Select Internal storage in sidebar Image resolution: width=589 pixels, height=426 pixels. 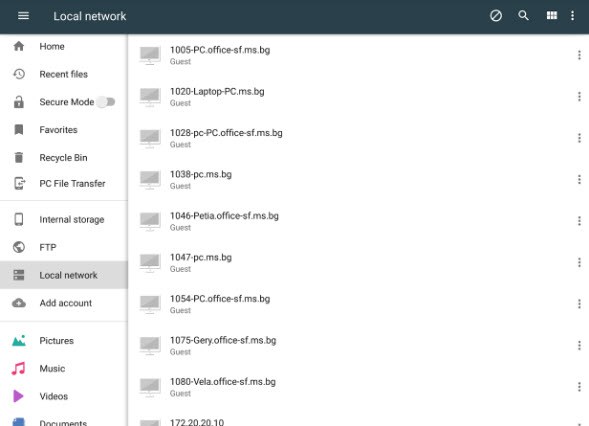(x=64, y=219)
